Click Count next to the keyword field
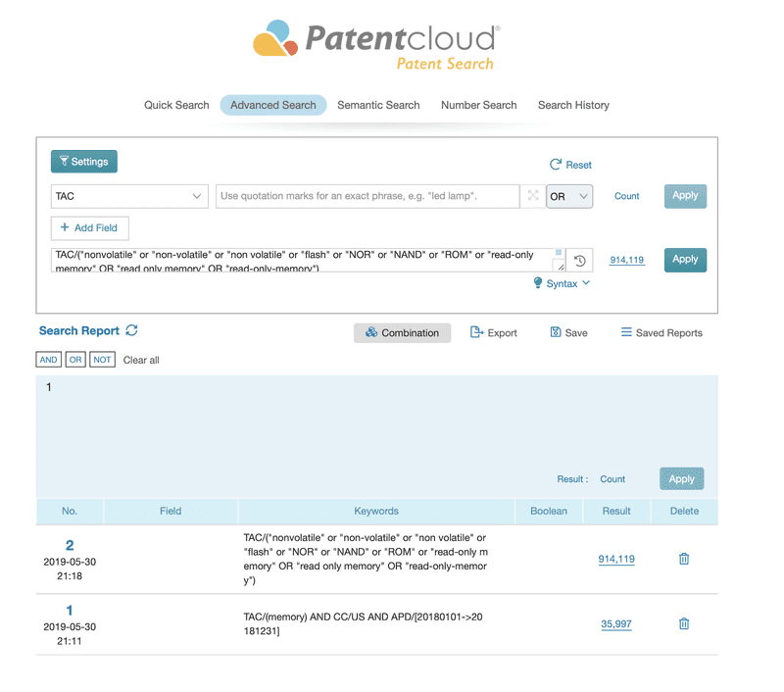This screenshot has width=784, height=692. (626, 196)
